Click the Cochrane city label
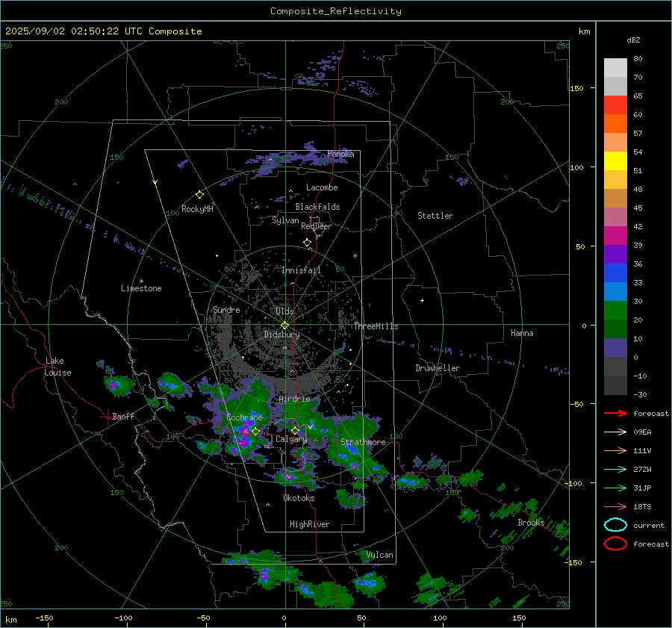 244,417
